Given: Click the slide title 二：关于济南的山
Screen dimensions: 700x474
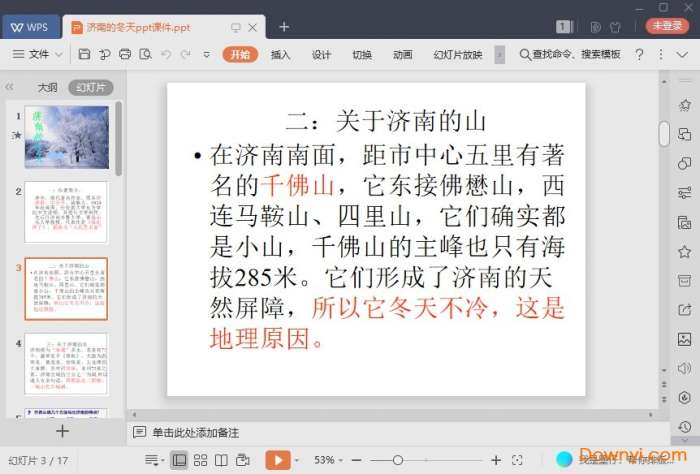Looking at the screenshot, I should click(x=386, y=121).
